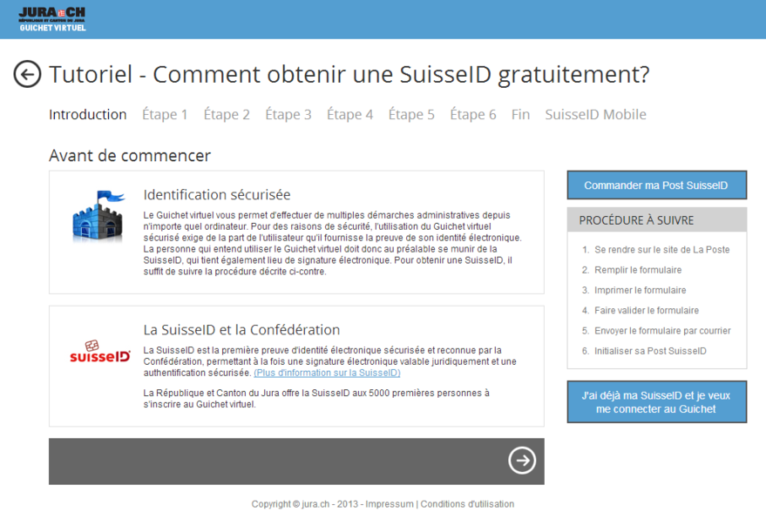
Task: Click the 'Avant de commencer' heading
Action: coord(130,155)
